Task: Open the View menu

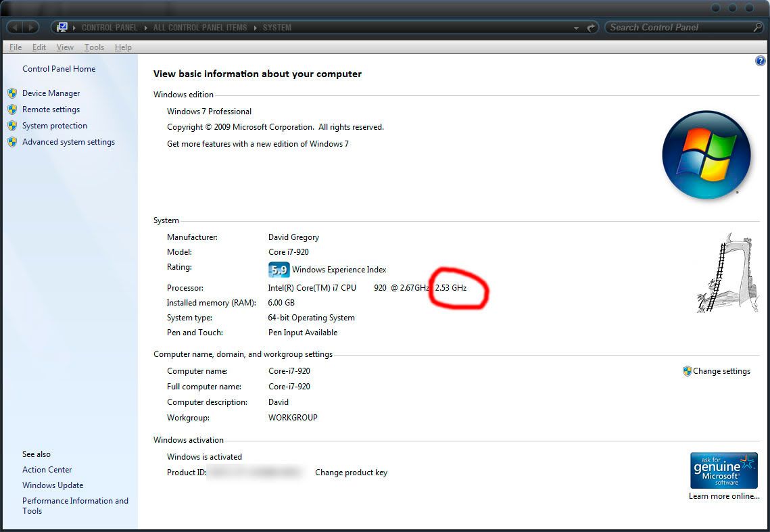Action: coord(65,47)
